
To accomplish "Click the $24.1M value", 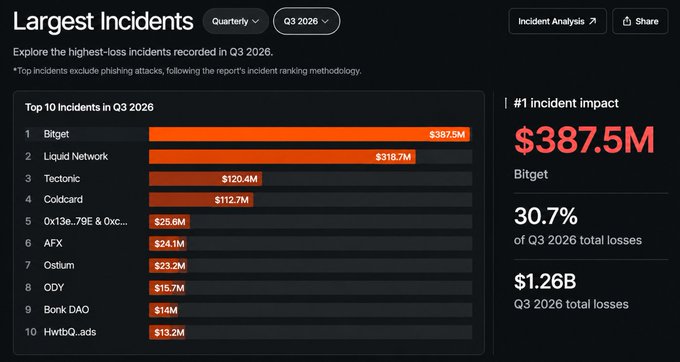I will 169,244.
